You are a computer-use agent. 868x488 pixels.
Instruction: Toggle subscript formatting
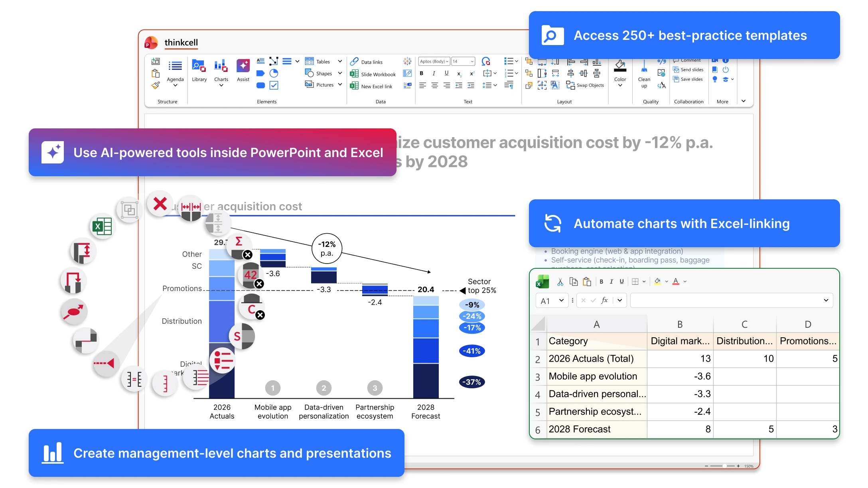(x=459, y=74)
